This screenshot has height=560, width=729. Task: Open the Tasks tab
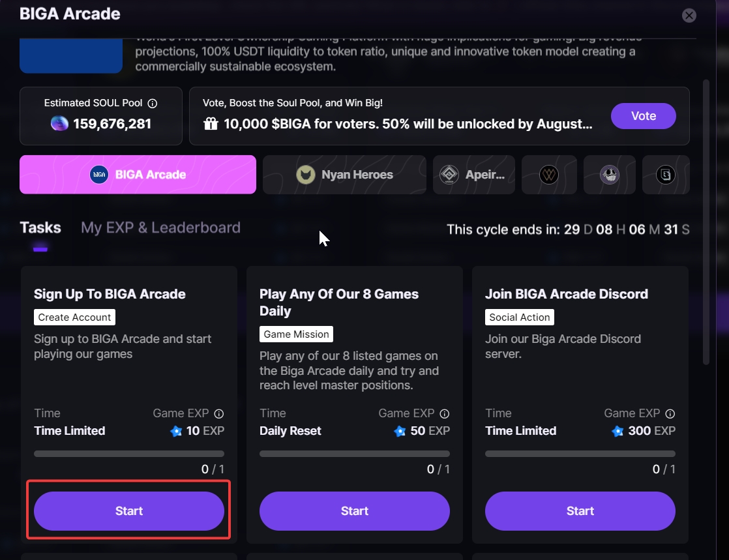(40, 228)
